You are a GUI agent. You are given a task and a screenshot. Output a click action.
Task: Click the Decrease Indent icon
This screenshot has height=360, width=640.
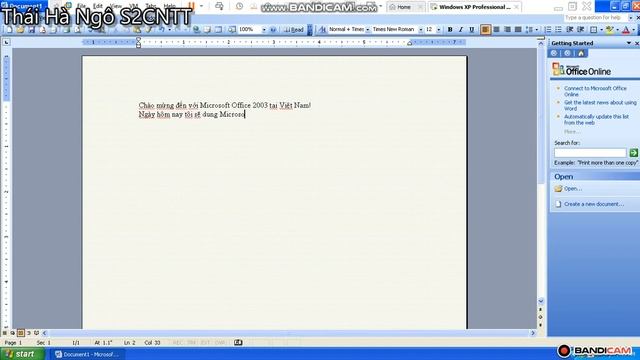[570, 30]
